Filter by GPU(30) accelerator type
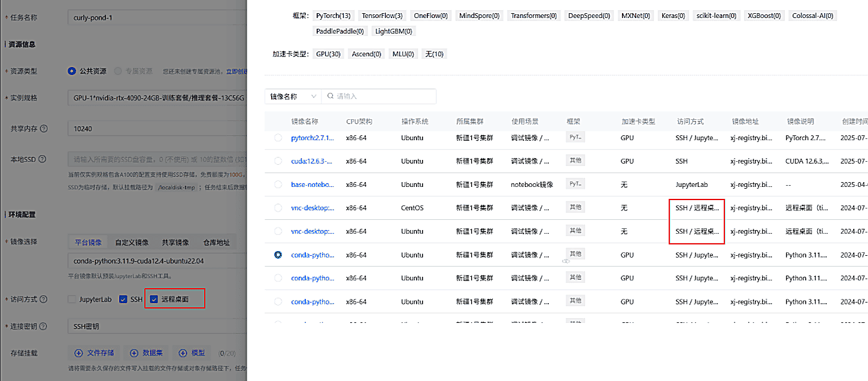The image size is (868, 381). click(x=329, y=54)
